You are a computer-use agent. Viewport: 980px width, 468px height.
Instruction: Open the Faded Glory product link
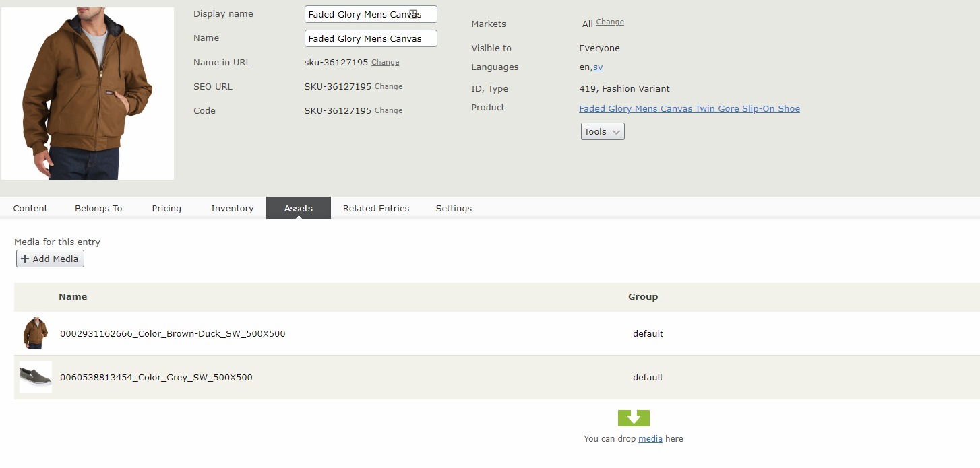click(690, 109)
